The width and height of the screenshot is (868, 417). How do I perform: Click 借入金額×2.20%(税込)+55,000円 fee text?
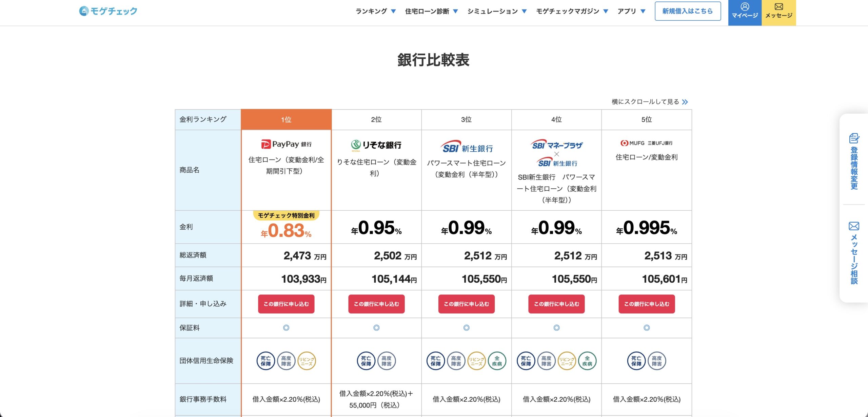tap(376, 399)
